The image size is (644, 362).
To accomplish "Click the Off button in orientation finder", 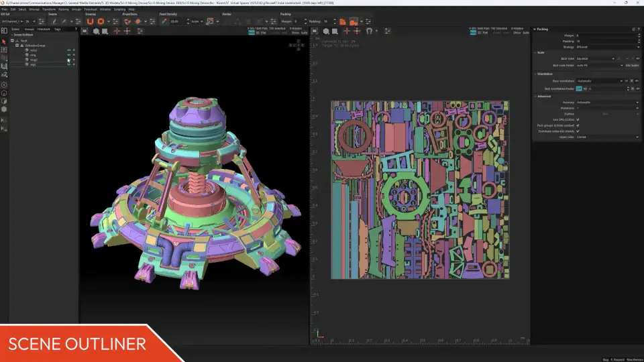I will click(579, 88).
